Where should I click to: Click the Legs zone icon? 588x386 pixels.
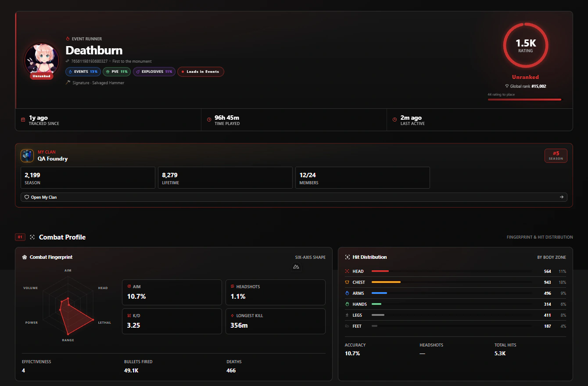click(347, 315)
